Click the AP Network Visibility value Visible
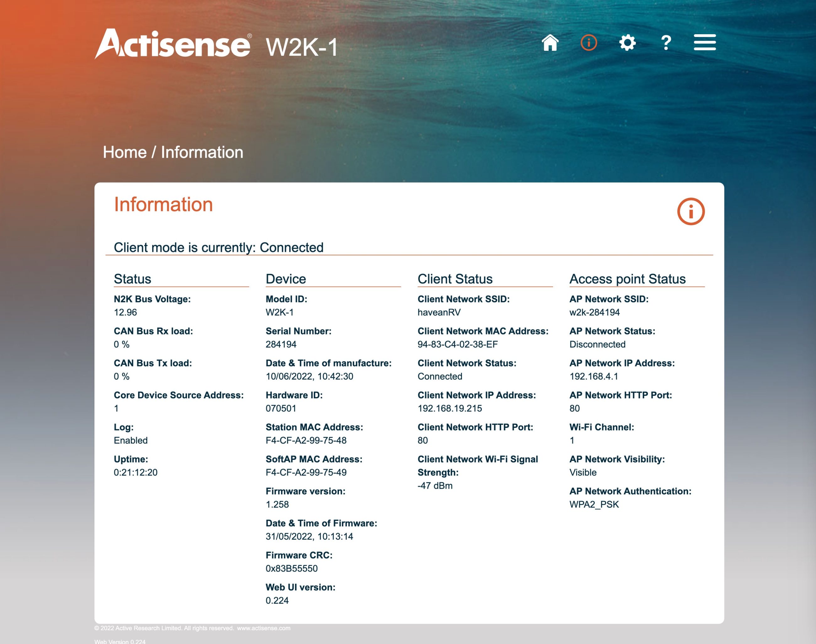The image size is (816, 644). (x=583, y=472)
